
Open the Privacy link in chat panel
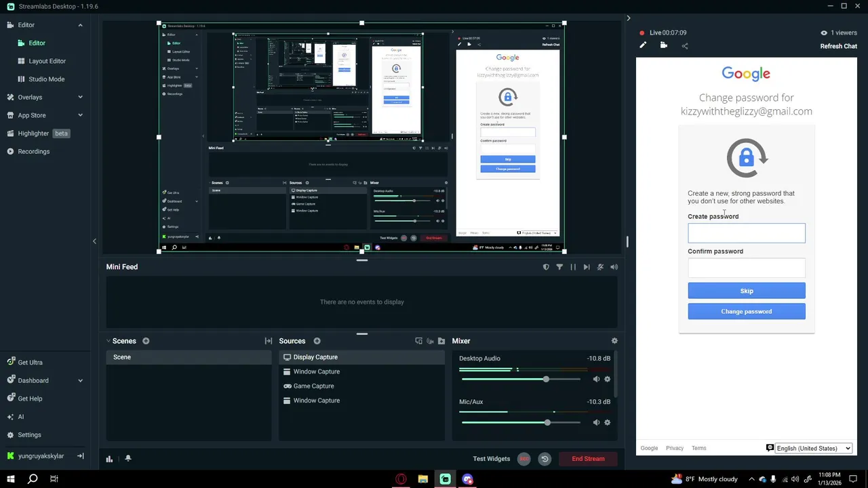coord(674,448)
